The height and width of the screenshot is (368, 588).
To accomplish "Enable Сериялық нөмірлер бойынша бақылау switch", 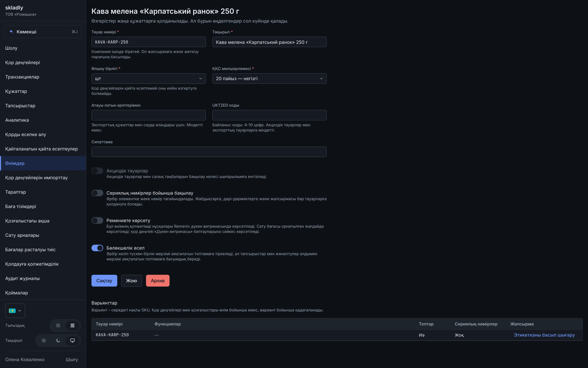I will point(97,193).
